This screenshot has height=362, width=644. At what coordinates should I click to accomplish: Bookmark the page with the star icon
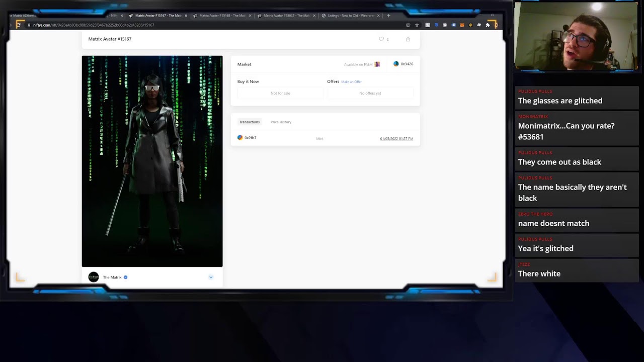pos(417,25)
